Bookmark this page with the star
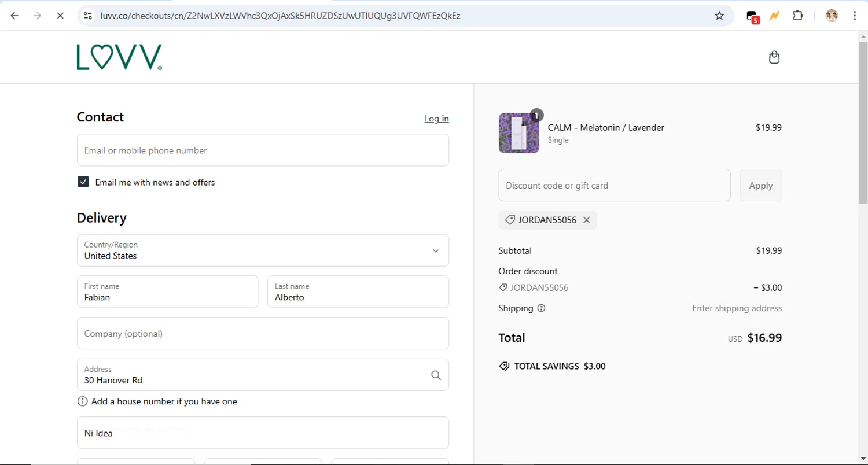This screenshot has width=868, height=465. click(x=719, y=16)
